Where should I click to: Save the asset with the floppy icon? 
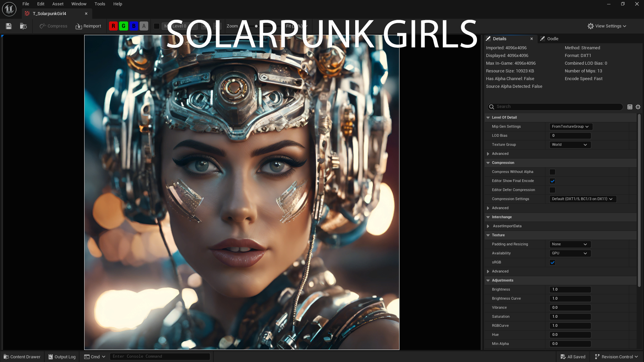click(9, 26)
